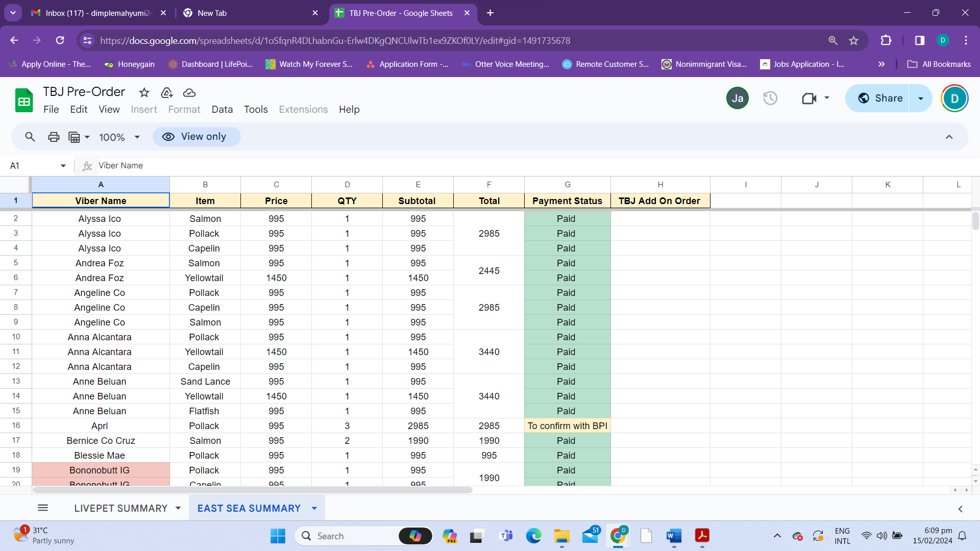Click the cloud document status icon
This screenshot has width=980, height=551.
pyautogui.click(x=189, y=92)
